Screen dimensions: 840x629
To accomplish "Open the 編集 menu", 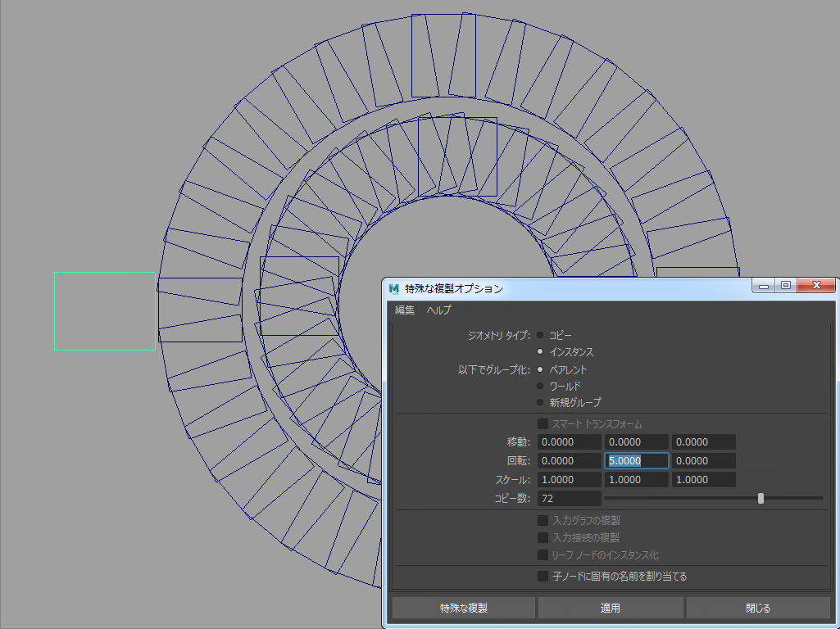I will point(405,310).
